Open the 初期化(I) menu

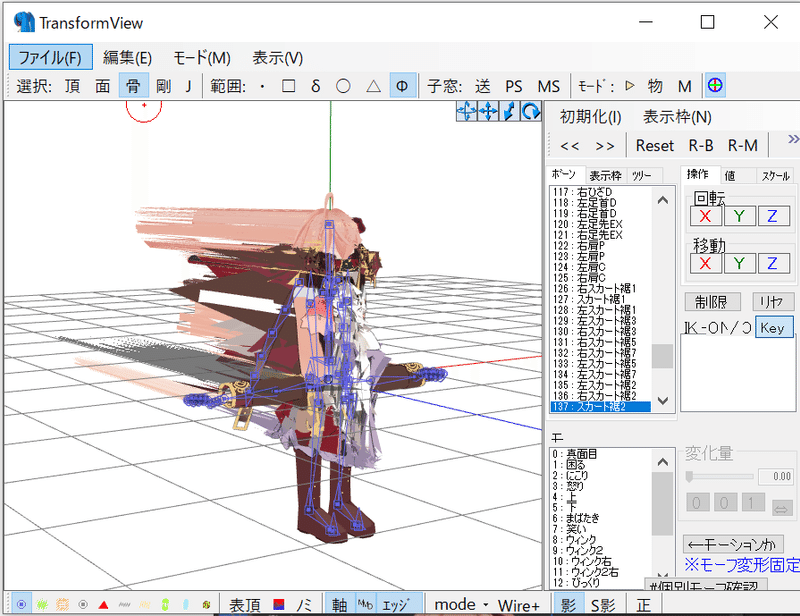point(590,117)
